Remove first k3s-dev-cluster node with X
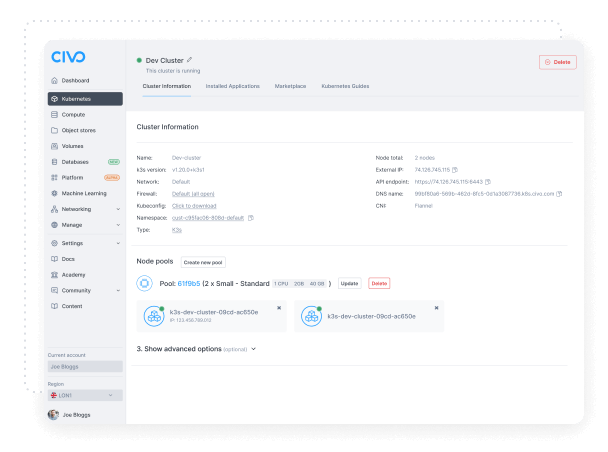This screenshot has width=608, height=452. [x=279, y=308]
